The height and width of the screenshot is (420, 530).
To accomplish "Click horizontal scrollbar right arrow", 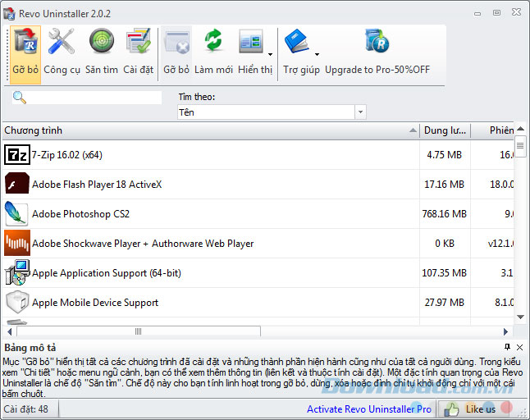I will point(505,331).
